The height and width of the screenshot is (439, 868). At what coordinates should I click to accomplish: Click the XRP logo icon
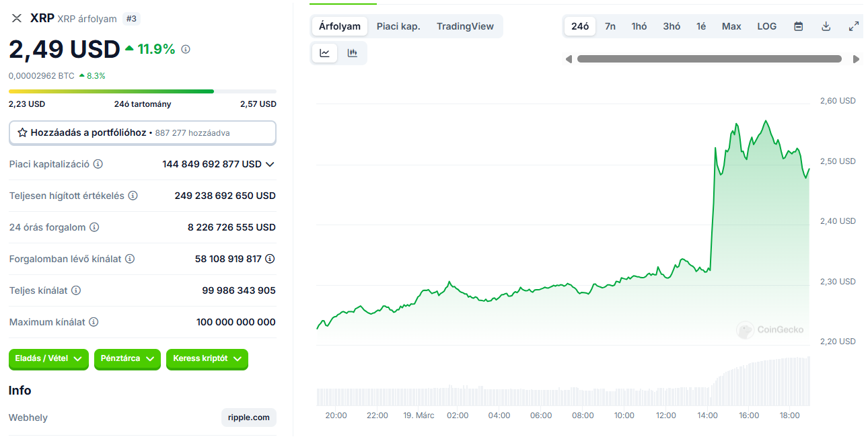pos(17,18)
